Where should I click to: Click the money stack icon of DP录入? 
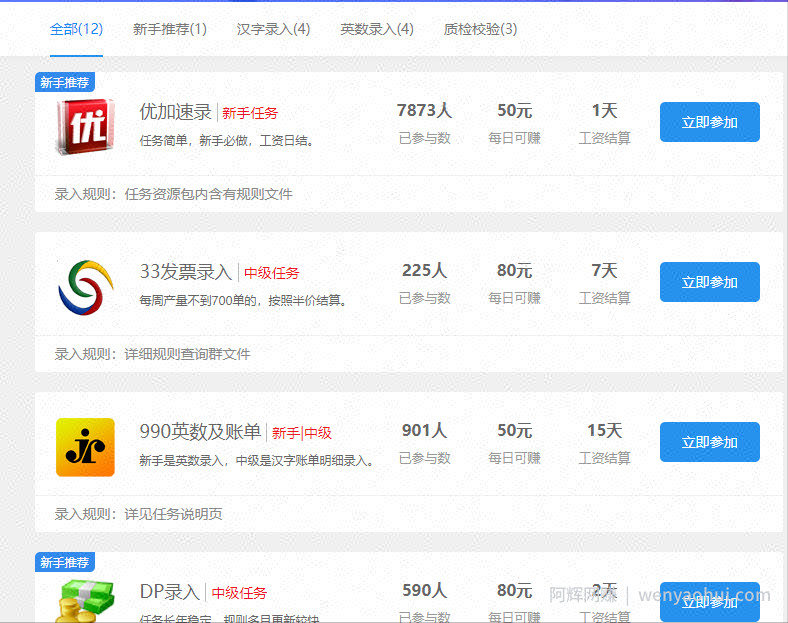pyautogui.click(x=85, y=601)
